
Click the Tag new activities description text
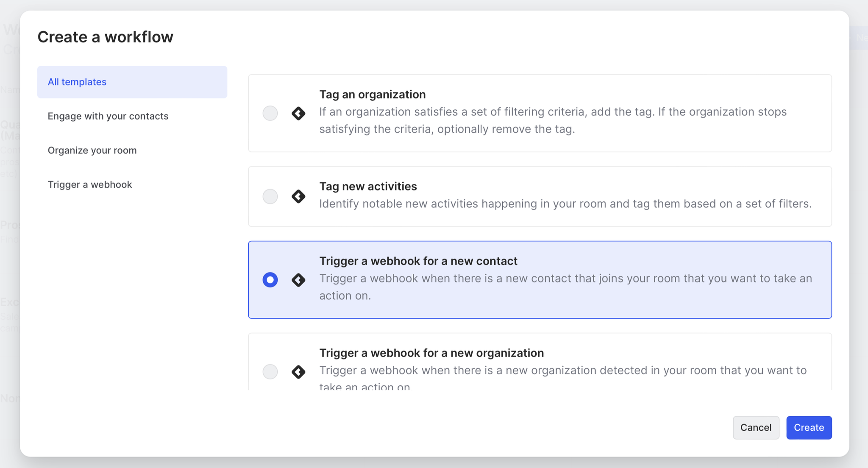[x=565, y=203]
